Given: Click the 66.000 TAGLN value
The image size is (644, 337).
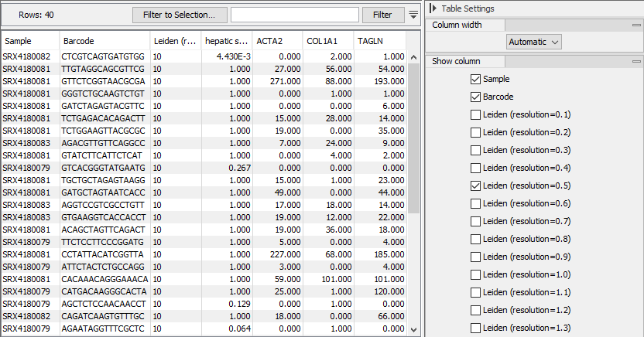Looking at the screenshot, I should [391, 316].
